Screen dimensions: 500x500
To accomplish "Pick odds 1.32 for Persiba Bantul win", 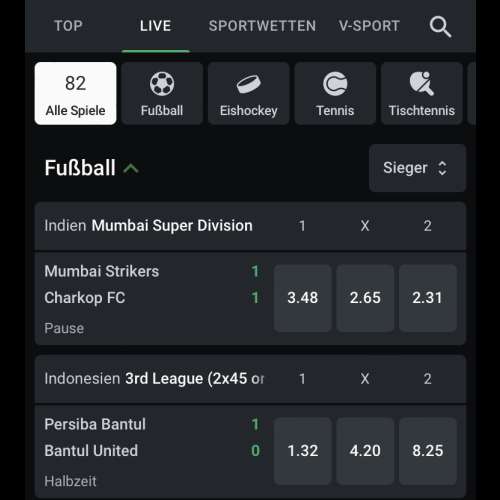I will [x=303, y=451].
